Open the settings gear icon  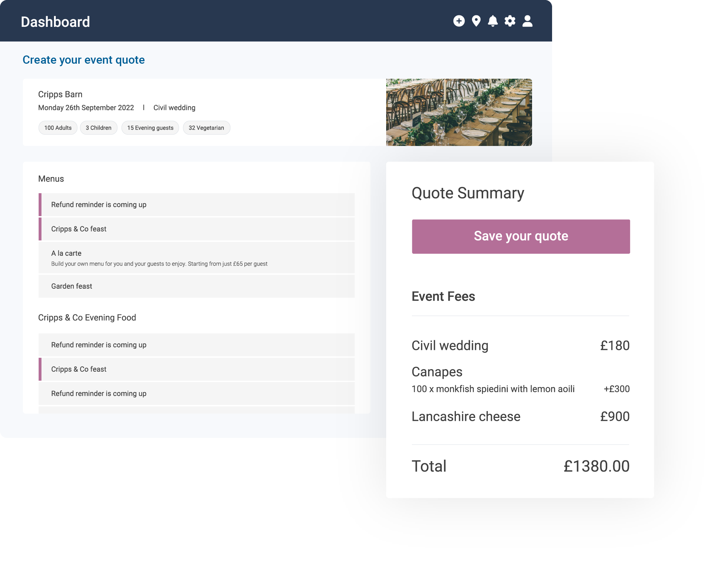[x=510, y=21]
